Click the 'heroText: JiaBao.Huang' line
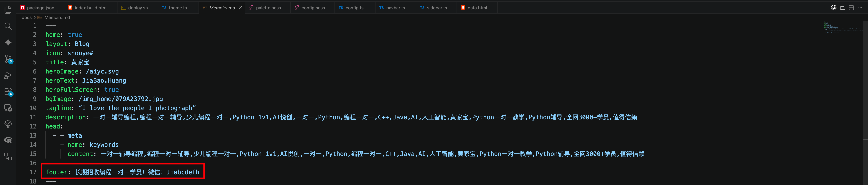868x185 pixels. pyautogui.click(x=86, y=80)
